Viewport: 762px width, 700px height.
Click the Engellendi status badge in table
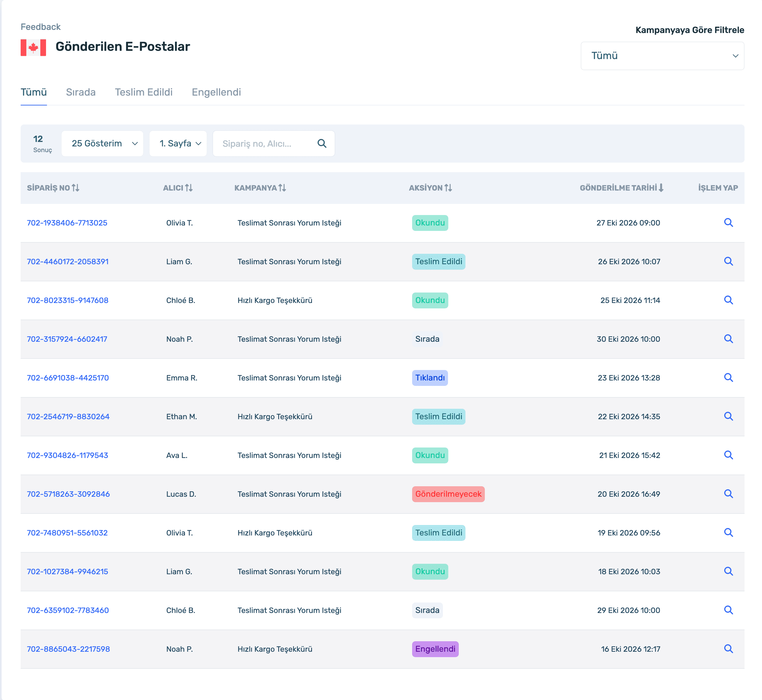coord(435,649)
